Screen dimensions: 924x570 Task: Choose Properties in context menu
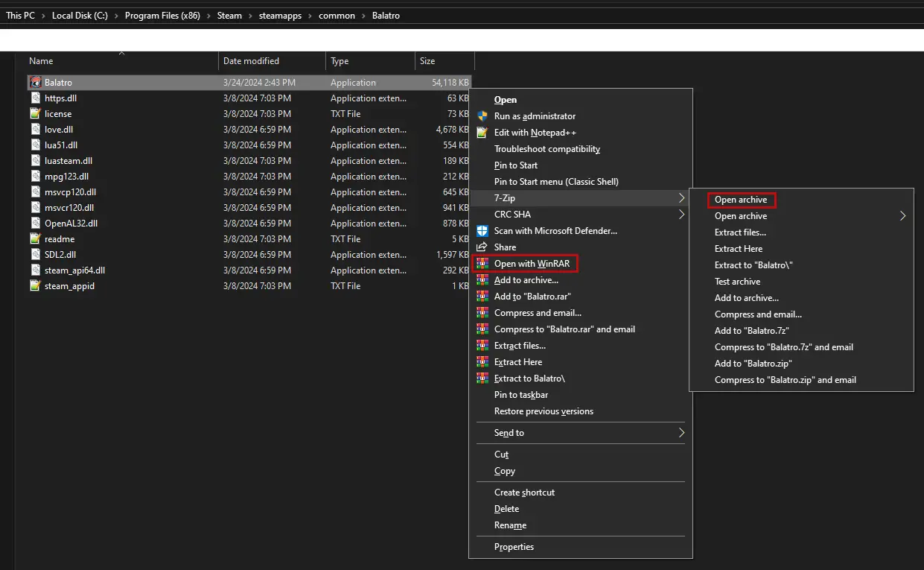(x=514, y=547)
